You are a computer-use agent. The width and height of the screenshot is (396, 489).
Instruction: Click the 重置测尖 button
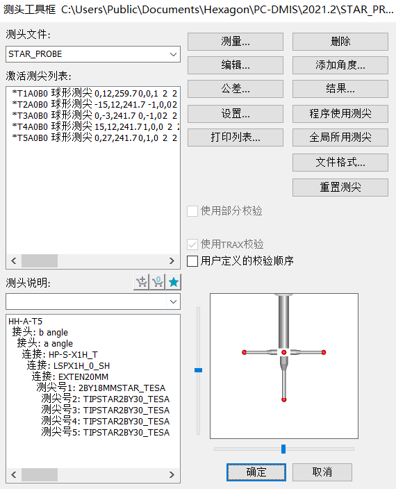tap(340, 187)
